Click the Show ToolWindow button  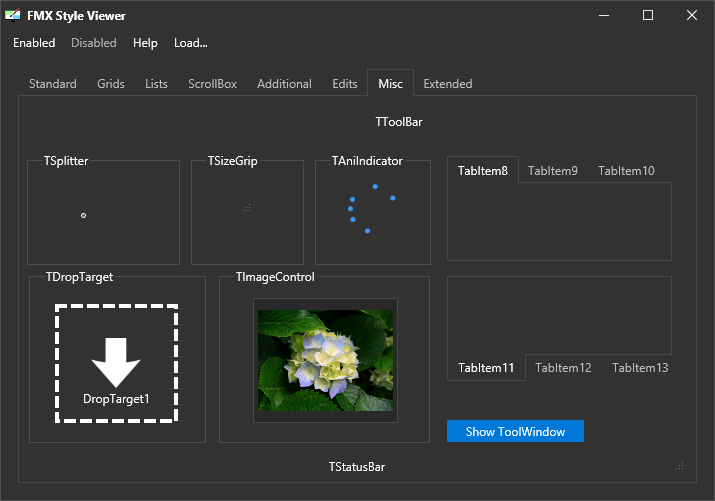pyautogui.click(x=515, y=431)
